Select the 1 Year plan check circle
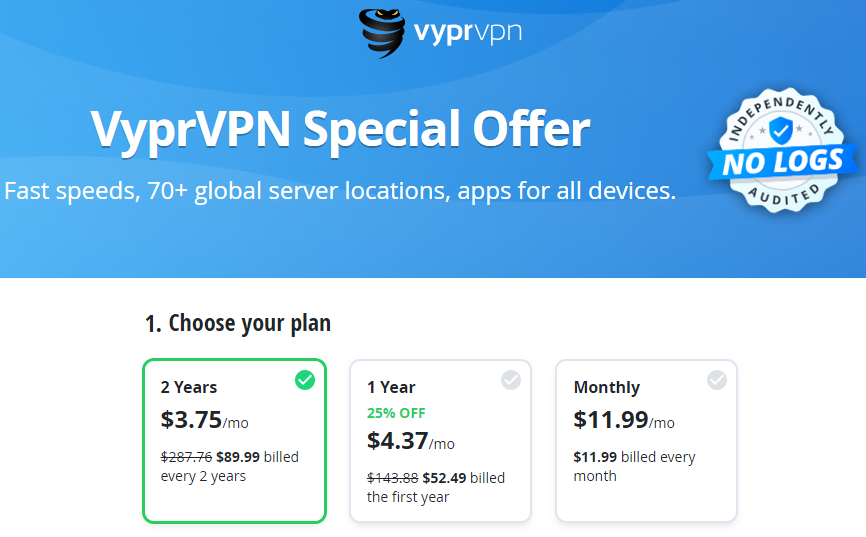The image size is (866, 537). 511,380
